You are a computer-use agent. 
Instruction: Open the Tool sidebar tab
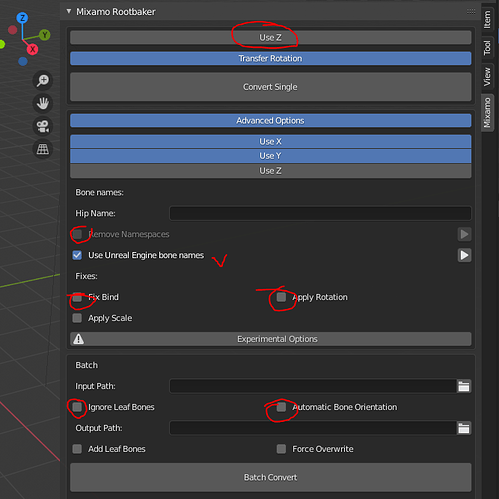(487, 48)
